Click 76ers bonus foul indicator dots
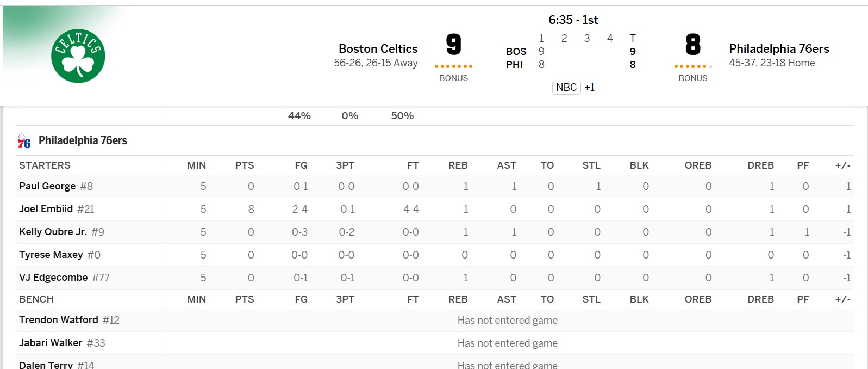Viewport: 868px width, 369px height. pyautogui.click(x=692, y=66)
